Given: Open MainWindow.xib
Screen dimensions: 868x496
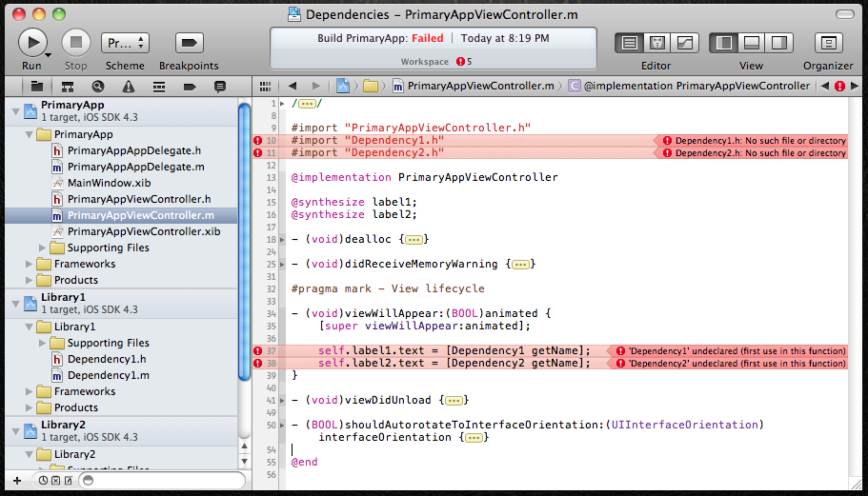Looking at the screenshot, I should tap(109, 183).
